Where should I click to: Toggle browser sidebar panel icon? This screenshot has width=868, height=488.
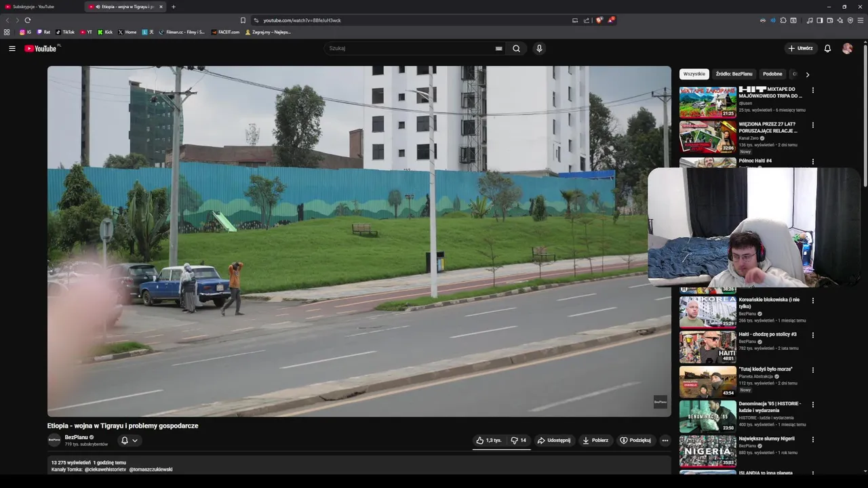pos(820,20)
